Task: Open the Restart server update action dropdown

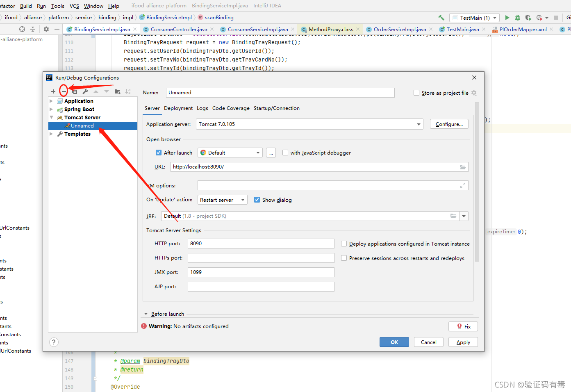Action: 223,200
